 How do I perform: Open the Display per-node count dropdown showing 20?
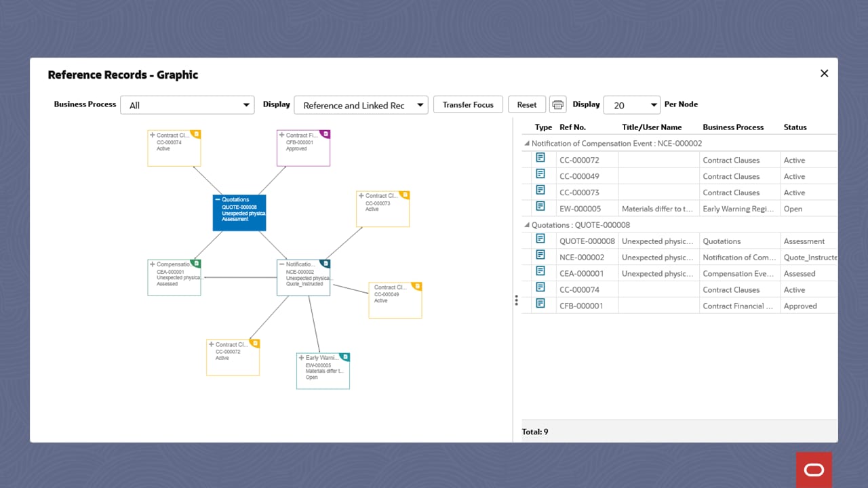point(631,104)
